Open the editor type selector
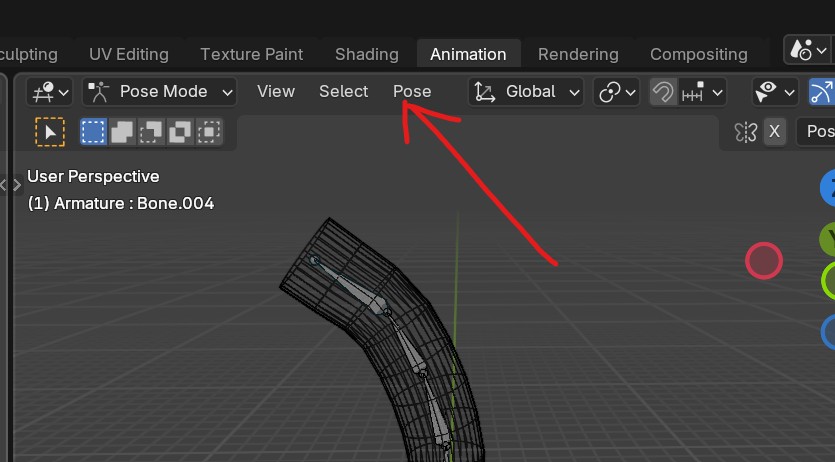The width and height of the screenshot is (835, 462). [49, 92]
